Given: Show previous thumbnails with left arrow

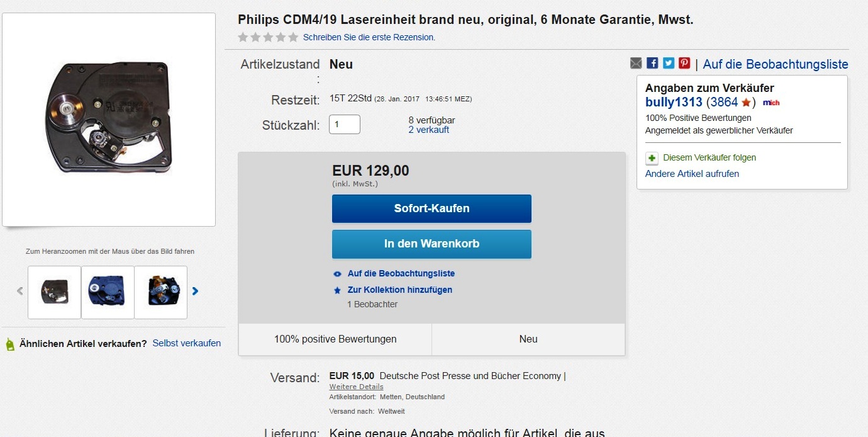Looking at the screenshot, I should pos(20,291).
